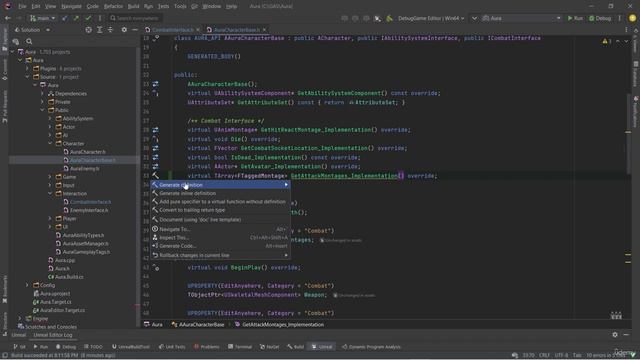Switch to Unreal Editor Log tab

point(53,335)
